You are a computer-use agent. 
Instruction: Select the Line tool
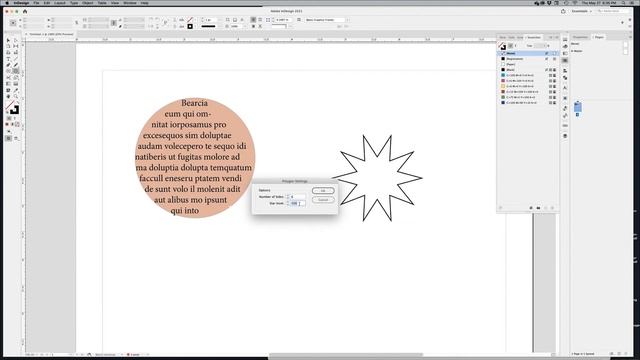pos(16,59)
